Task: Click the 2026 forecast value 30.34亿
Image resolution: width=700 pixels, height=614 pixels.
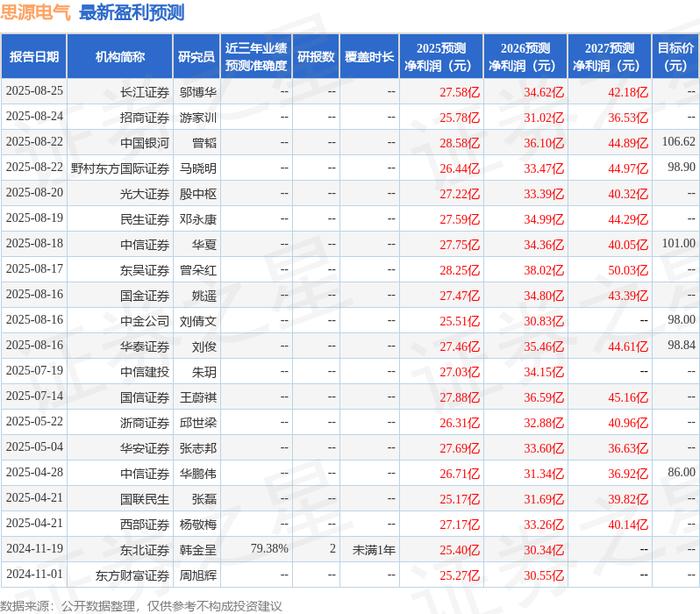Action: (544, 551)
